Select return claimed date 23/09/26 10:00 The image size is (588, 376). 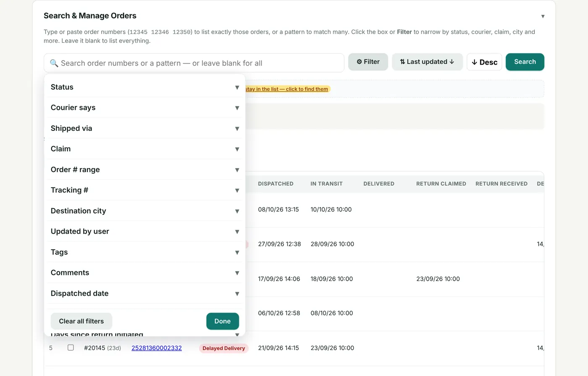438,279
